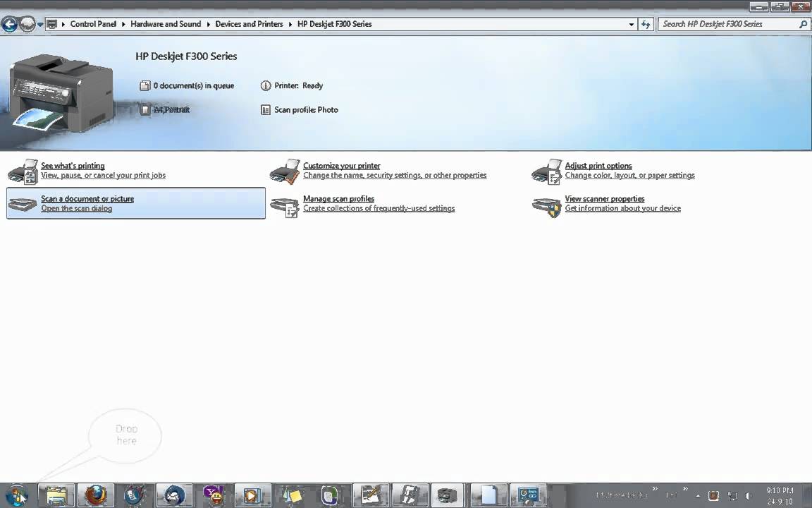812x508 pixels.
Task: Select the HP Deskjet F300 Series breadcrumb
Action: 335,24
